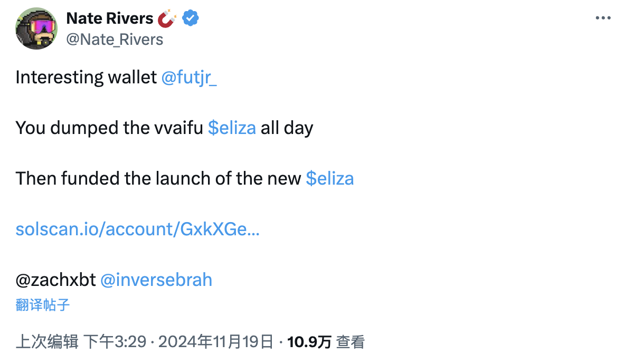Open the solscan.io/account/GxkXGe… link
The width and height of the screenshot is (624, 364).
[x=138, y=229]
